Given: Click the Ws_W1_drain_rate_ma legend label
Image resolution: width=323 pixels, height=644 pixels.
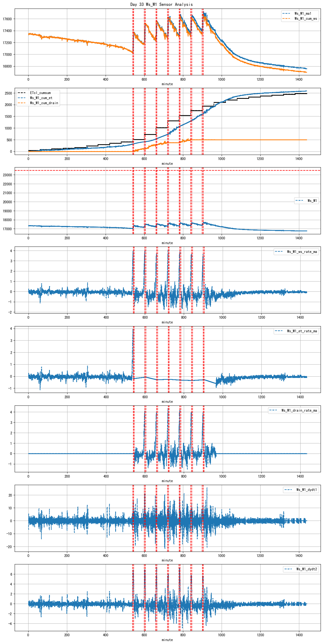Looking at the screenshot, I should click(x=299, y=411).
